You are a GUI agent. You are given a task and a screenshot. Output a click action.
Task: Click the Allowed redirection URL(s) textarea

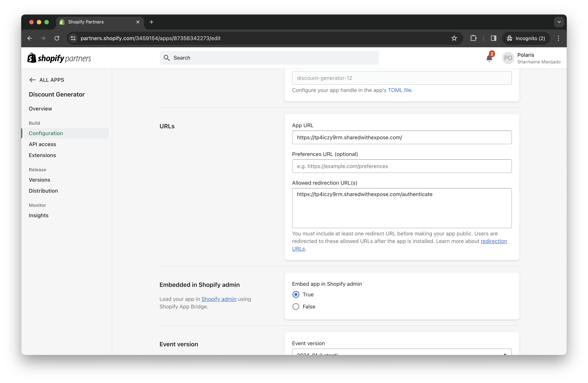(402, 208)
